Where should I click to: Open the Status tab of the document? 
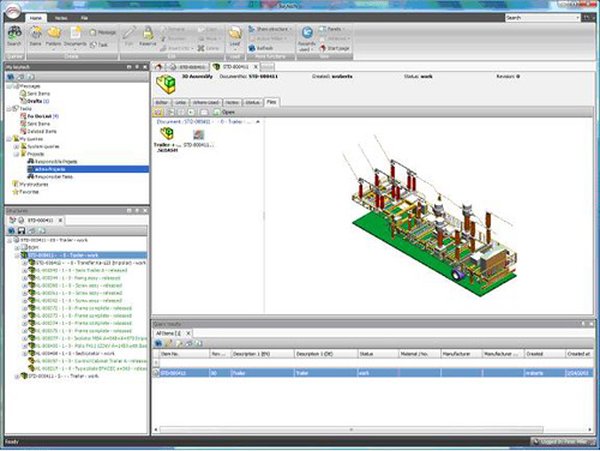[x=253, y=103]
